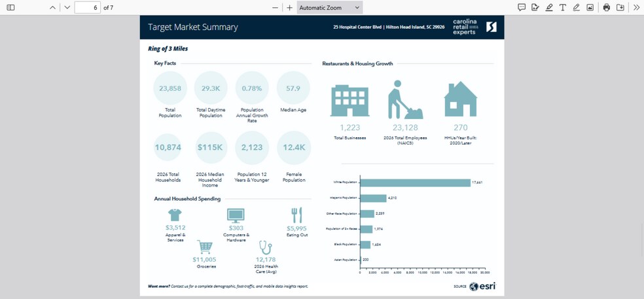
Task: Click the page number input field
Action: click(x=88, y=7)
